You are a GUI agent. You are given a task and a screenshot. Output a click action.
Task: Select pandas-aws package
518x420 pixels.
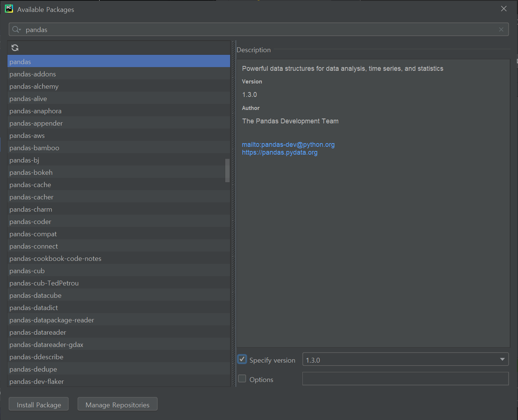119,135
